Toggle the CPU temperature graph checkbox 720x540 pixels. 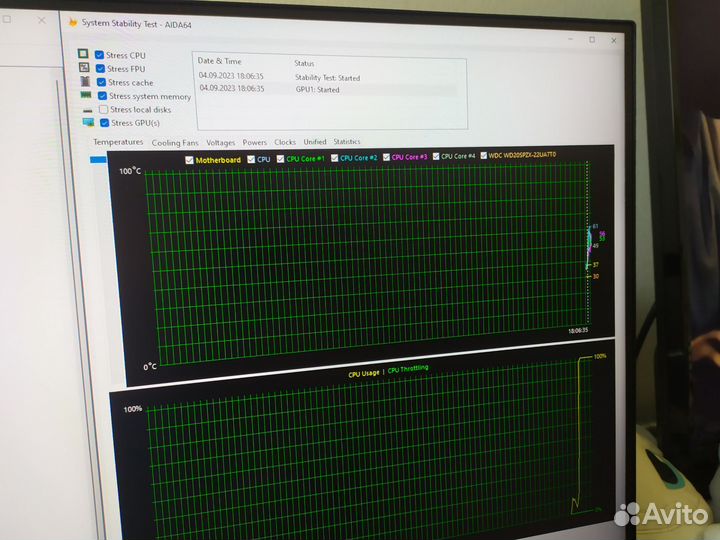coord(251,159)
